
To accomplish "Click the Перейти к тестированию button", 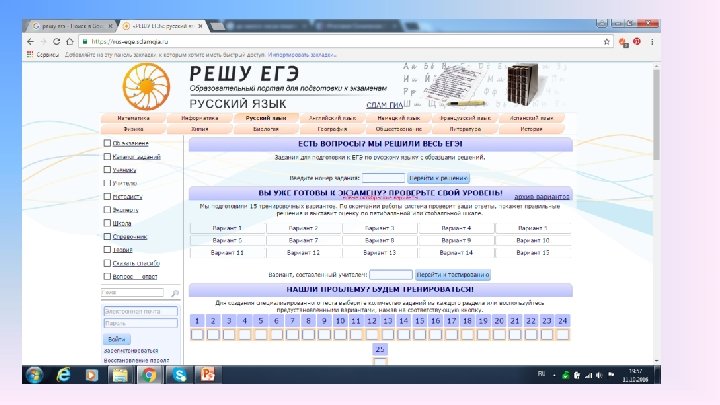I will click(x=453, y=275).
